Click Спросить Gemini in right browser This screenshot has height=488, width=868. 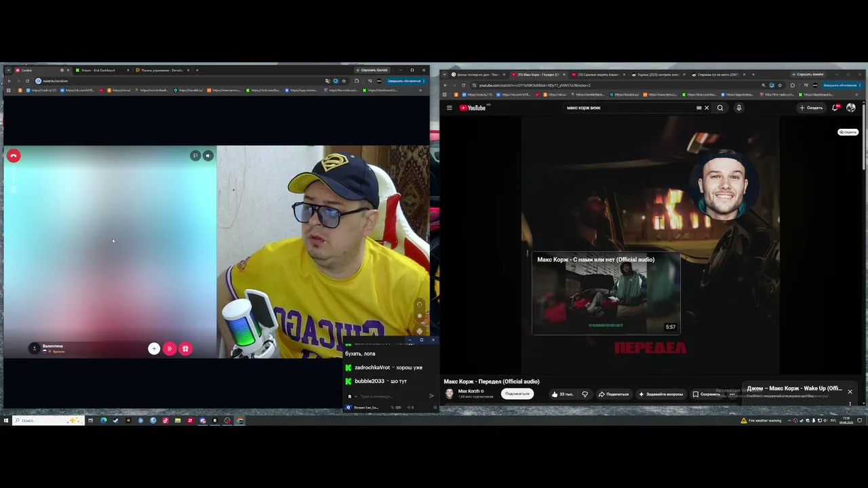point(809,75)
